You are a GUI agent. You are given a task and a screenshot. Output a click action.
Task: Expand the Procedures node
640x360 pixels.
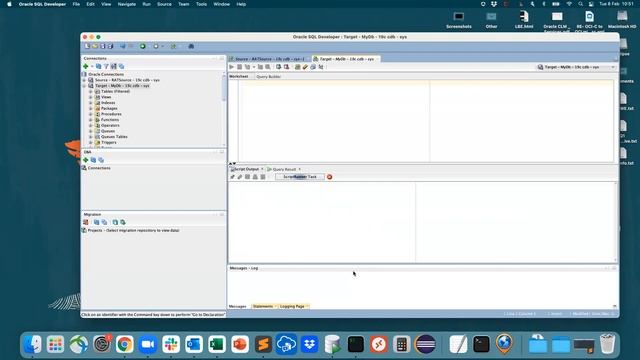(x=91, y=114)
